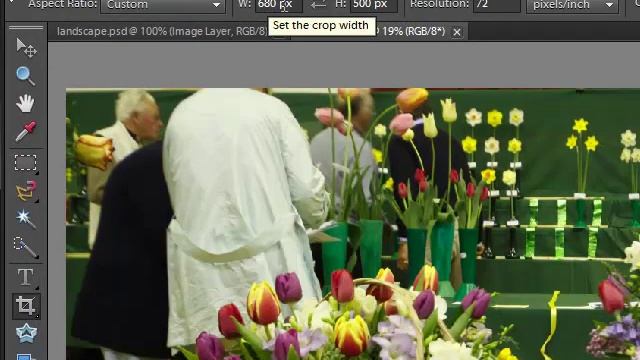Switch to the 19% RGB/8 document tab

(x=412, y=31)
